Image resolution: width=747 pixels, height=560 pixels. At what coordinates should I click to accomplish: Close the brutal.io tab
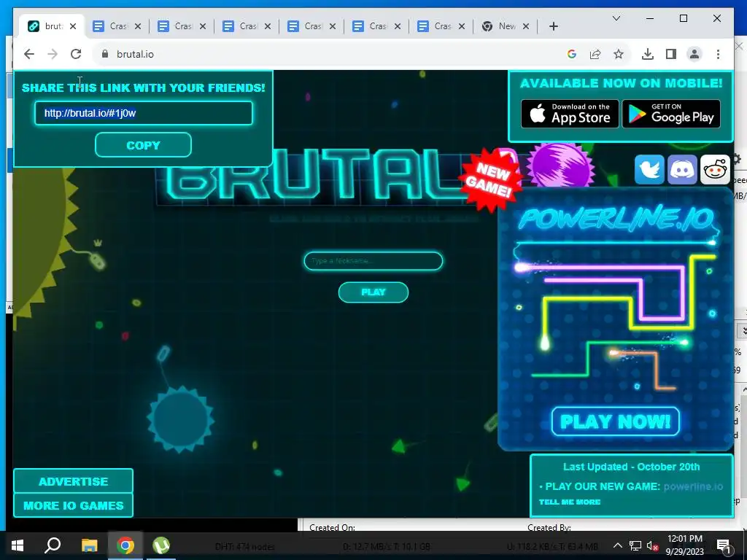point(73,27)
